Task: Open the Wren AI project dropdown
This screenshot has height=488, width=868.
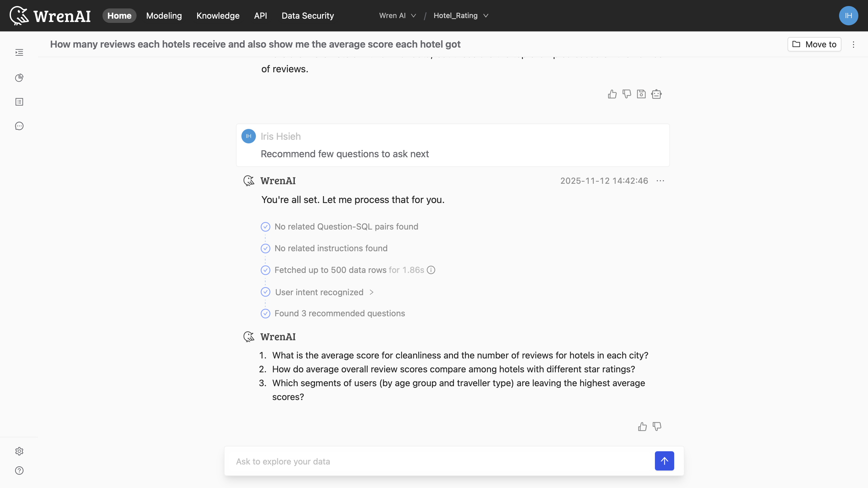Action: 398,15
